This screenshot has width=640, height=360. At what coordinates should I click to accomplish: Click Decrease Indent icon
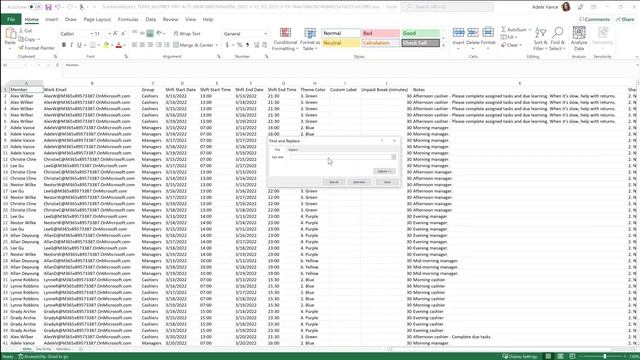159,45
